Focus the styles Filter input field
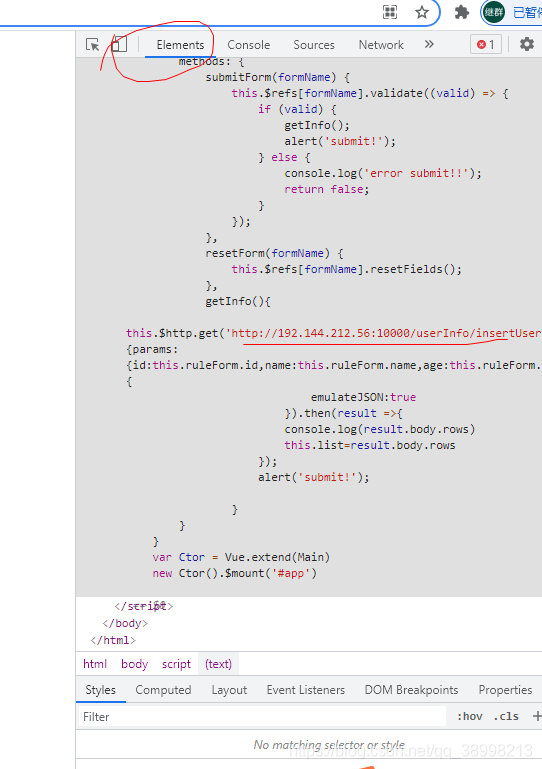542x769 pixels. [262, 717]
